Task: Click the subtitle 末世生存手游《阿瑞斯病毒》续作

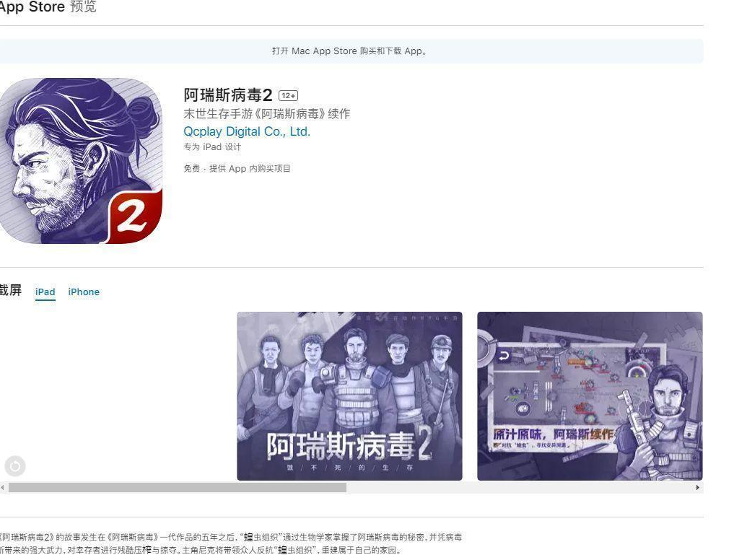Action: point(267,114)
